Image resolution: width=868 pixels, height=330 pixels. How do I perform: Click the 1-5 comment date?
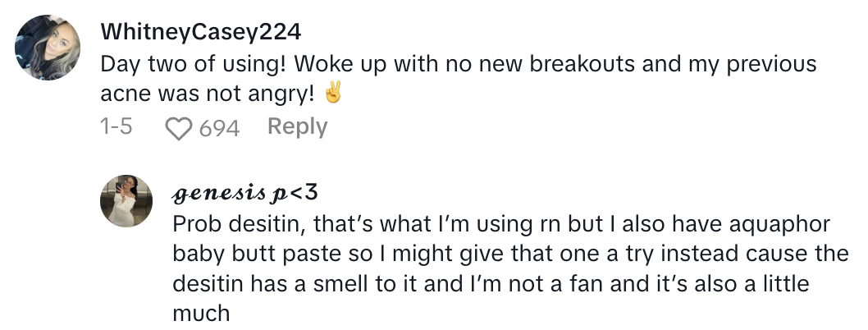point(116,127)
